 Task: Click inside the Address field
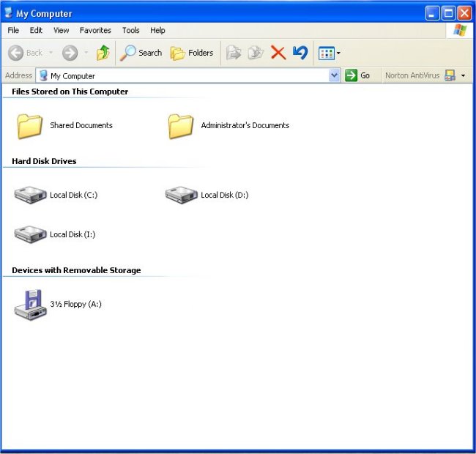pos(187,75)
